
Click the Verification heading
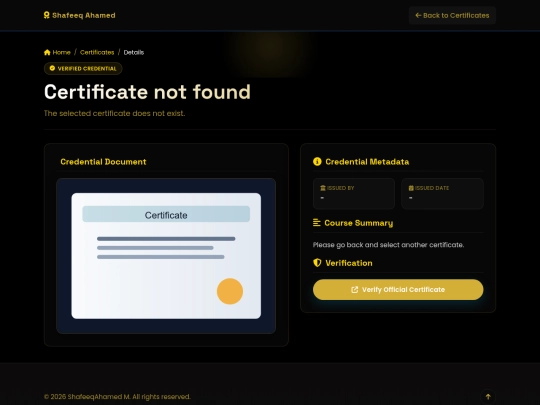pos(349,263)
